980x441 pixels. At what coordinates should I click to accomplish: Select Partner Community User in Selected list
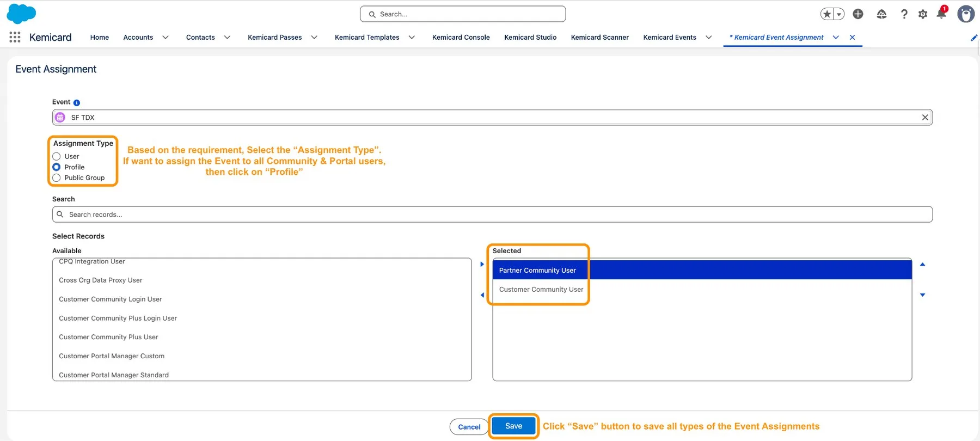pos(702,270)
